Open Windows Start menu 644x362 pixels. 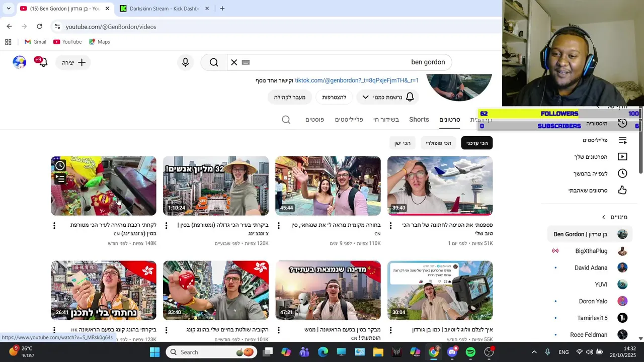point(154,352)
